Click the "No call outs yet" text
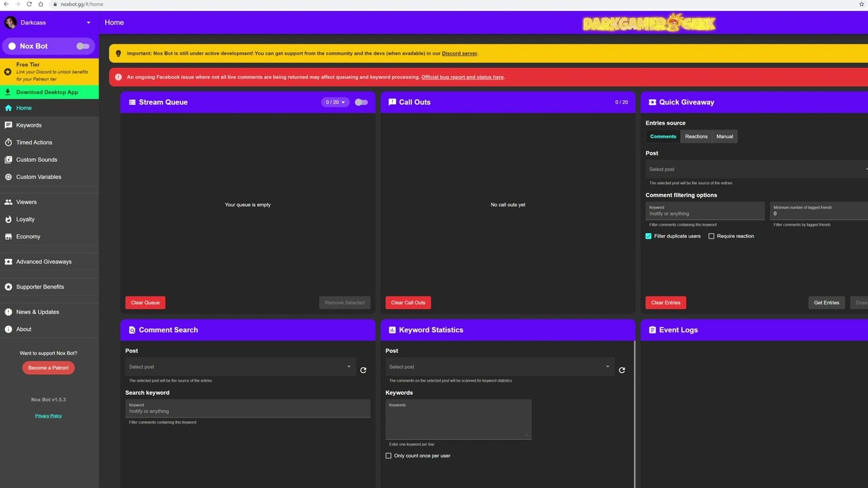The width and height of the screenshot is (868, 488). click(508, 205)
